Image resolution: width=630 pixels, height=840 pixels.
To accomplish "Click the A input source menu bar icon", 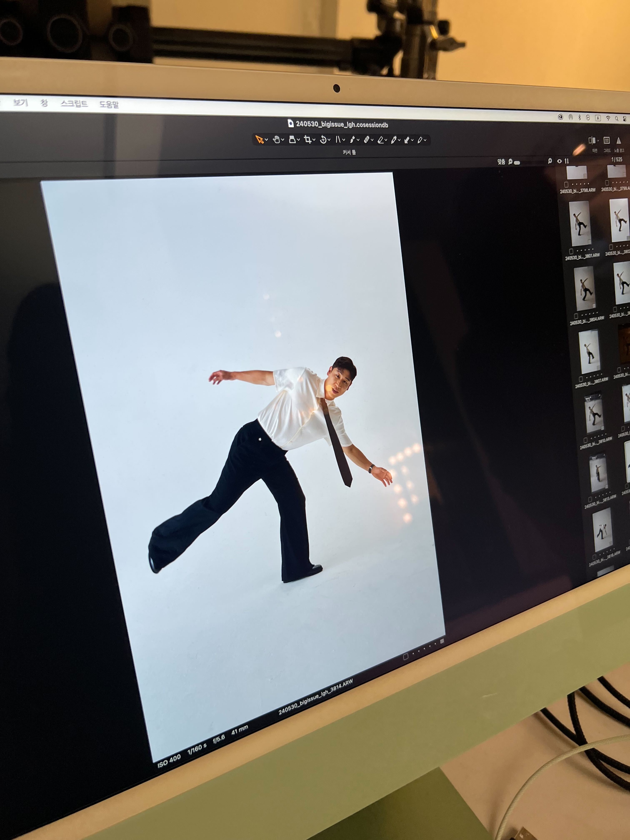I will pos(598,118).
